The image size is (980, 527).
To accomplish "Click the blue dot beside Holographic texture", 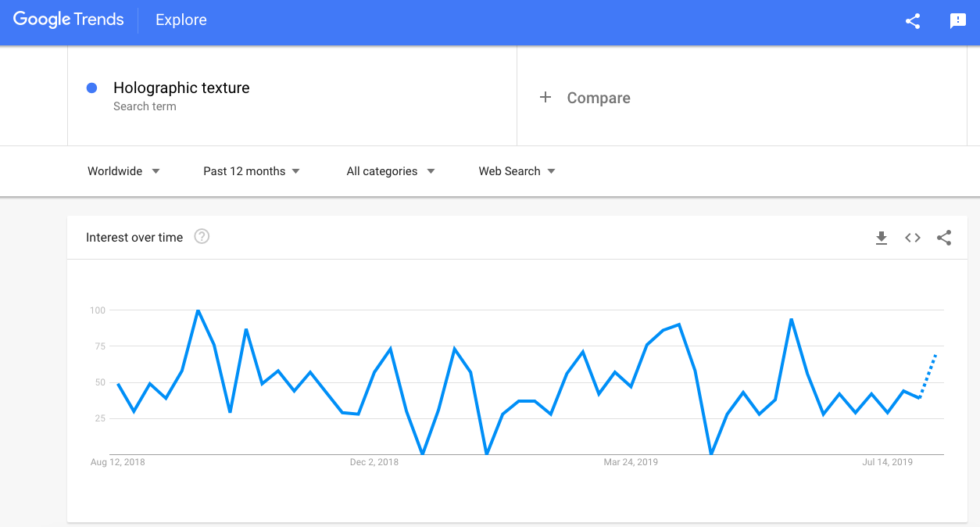I will [91, 88].
